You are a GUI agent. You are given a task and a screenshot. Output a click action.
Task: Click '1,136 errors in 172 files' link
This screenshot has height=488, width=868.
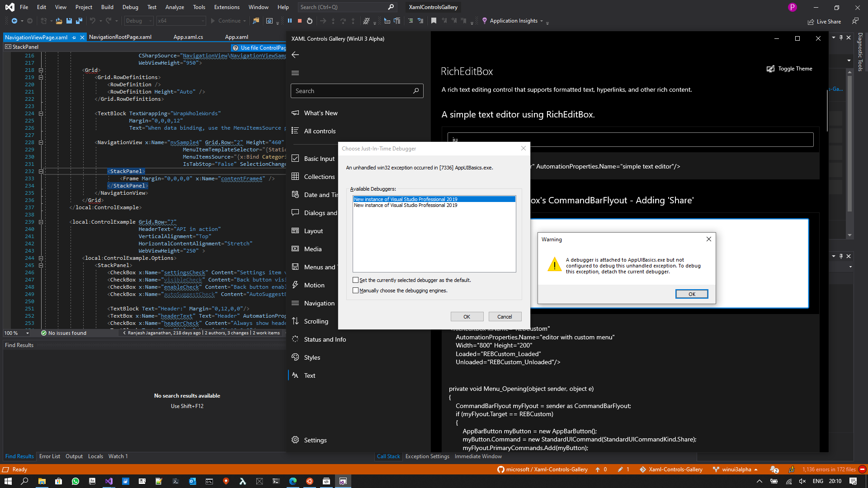830,469
